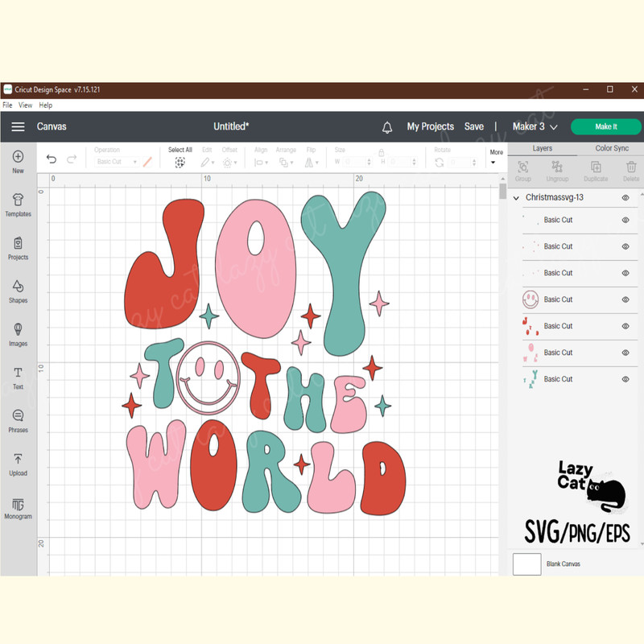
Task: Expand the More options menu on the toolbar
Action: (x=493, y=155)
